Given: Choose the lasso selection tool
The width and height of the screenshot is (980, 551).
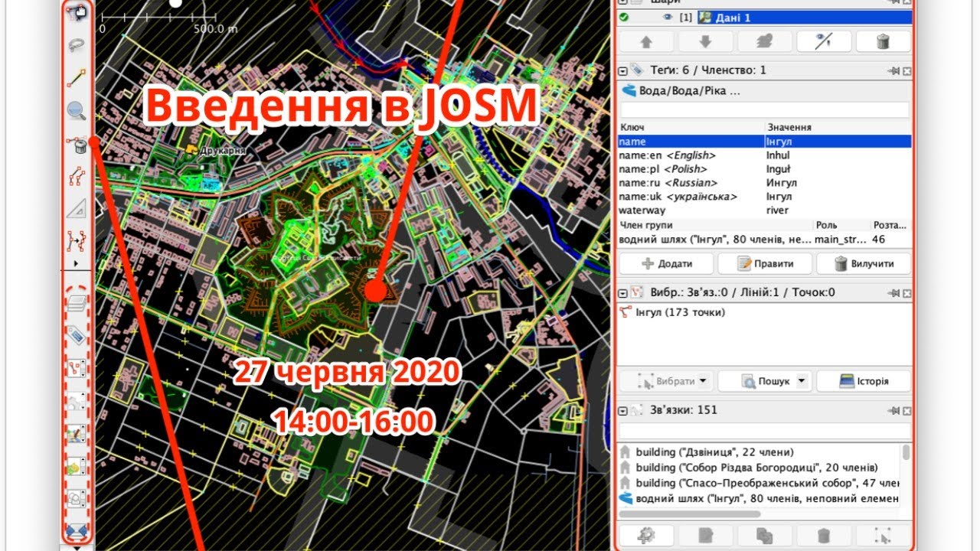Looking at the screenshot, I should [x=76, y=45].
